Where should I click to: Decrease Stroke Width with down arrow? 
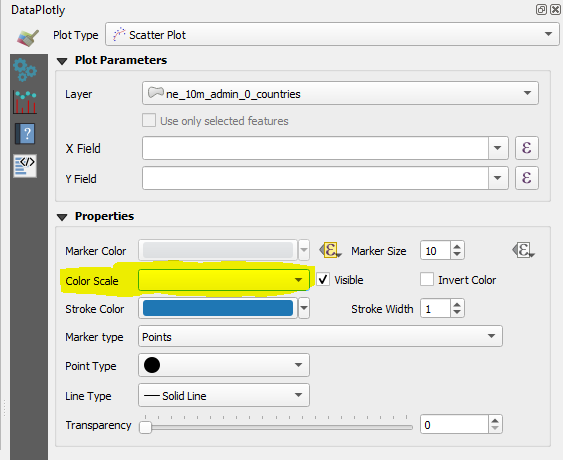point(457,312)
